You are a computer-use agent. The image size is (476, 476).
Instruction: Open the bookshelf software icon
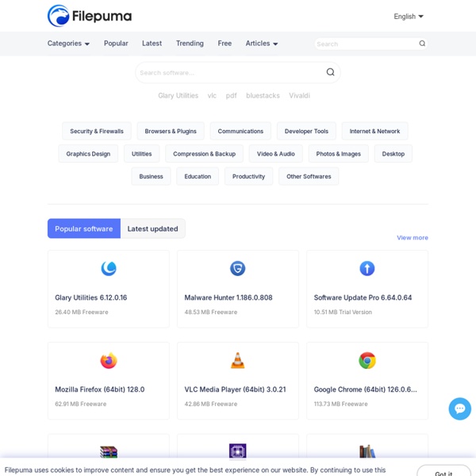[367, 451]
